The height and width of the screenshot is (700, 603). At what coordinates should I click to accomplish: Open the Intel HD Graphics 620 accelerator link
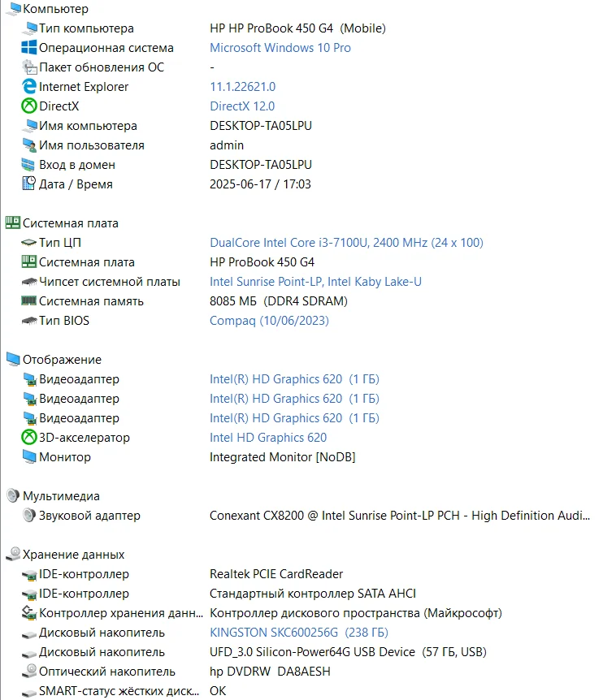(x=268, y=438)
